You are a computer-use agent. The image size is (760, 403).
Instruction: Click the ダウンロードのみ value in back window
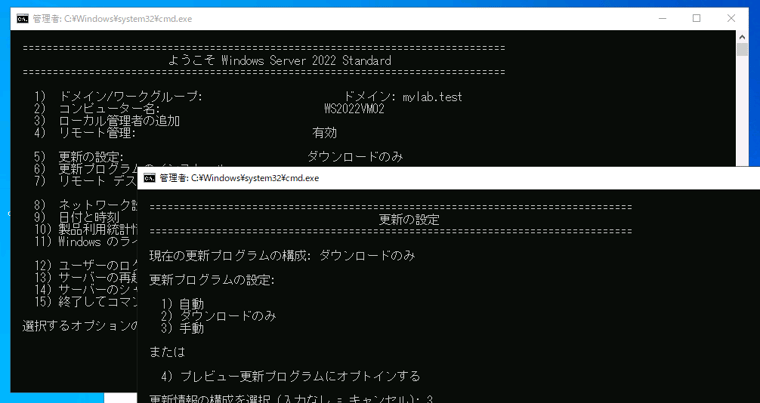coord(355,157)
